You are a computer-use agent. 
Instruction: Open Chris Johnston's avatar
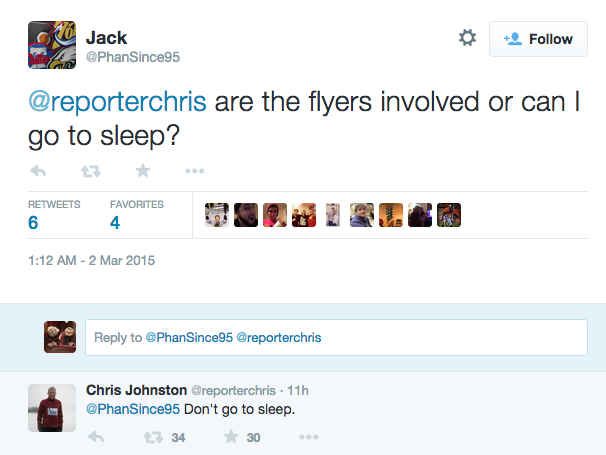click(46, 407)
